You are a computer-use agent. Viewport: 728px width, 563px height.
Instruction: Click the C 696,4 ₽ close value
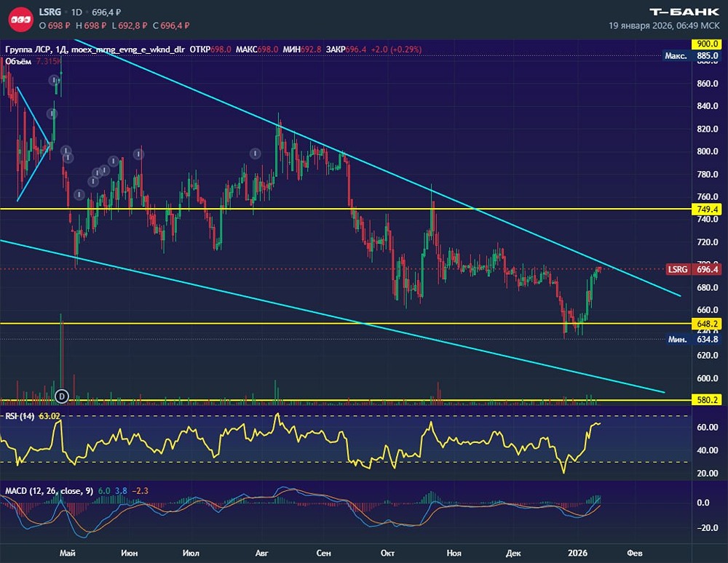point(171,25)
